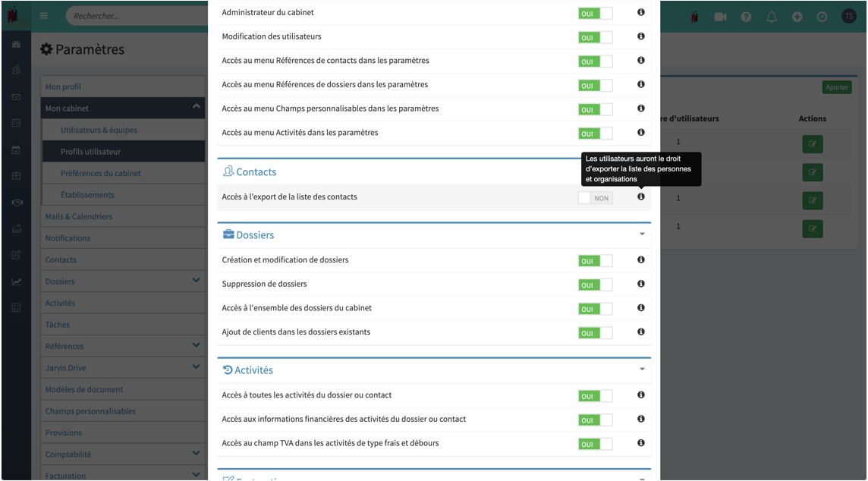Image resolution: width=868 pixels, height=481 pixels.
Task: Collapse the Activités section arrow
Action: coord(642,369)
